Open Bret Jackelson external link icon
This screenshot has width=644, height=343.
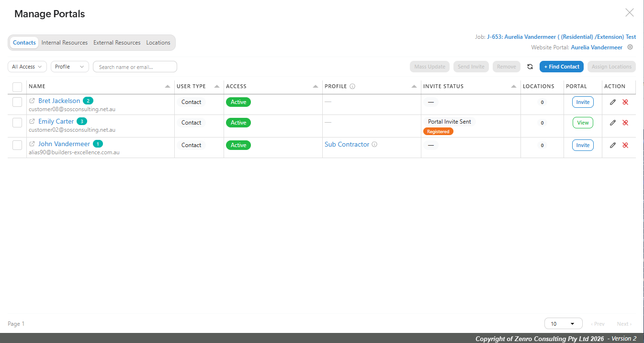click(32, 101)
